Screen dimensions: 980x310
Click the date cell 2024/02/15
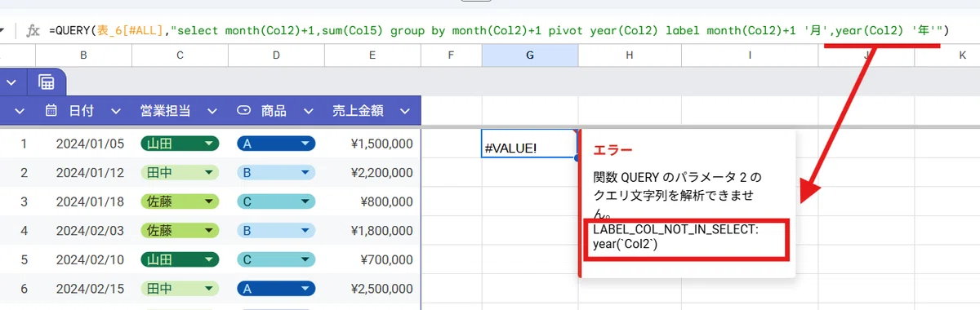point(90,289)
